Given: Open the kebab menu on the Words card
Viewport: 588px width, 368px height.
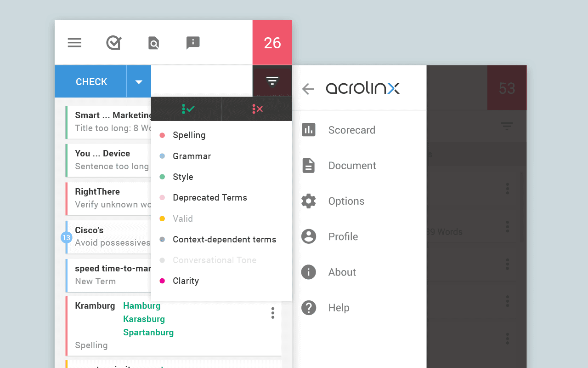Looking at the screenshot, I should 507,226.
